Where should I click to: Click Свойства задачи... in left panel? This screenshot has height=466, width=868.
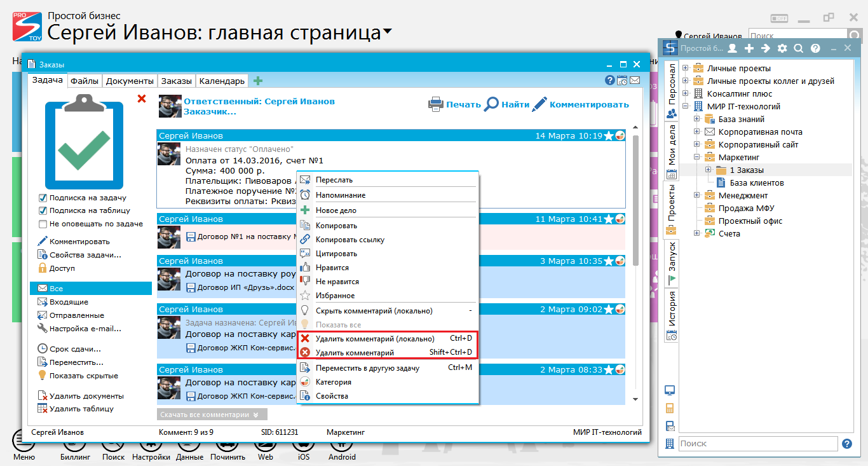pyautogui.click(x=85, y=255)
